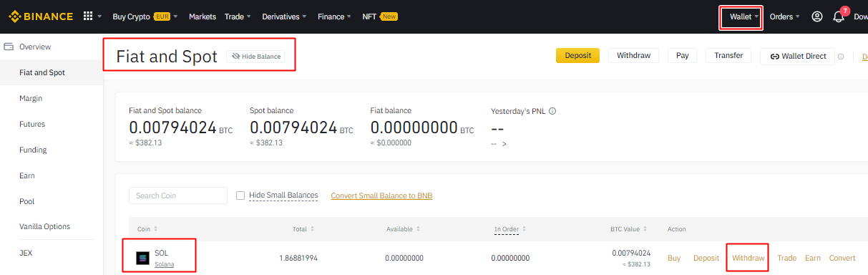
Task: Click the Solana name link
Action: pos(164,264)
